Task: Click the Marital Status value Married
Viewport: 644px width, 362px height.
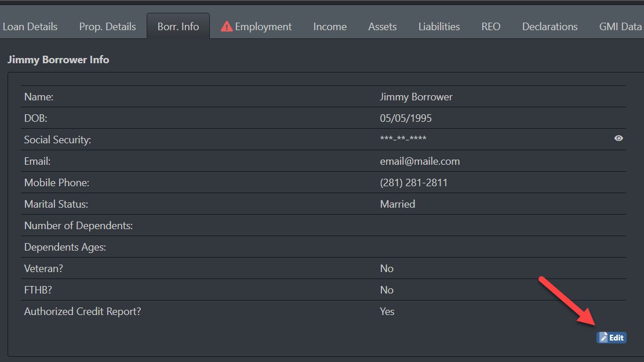Action: [x=397, y=204]
